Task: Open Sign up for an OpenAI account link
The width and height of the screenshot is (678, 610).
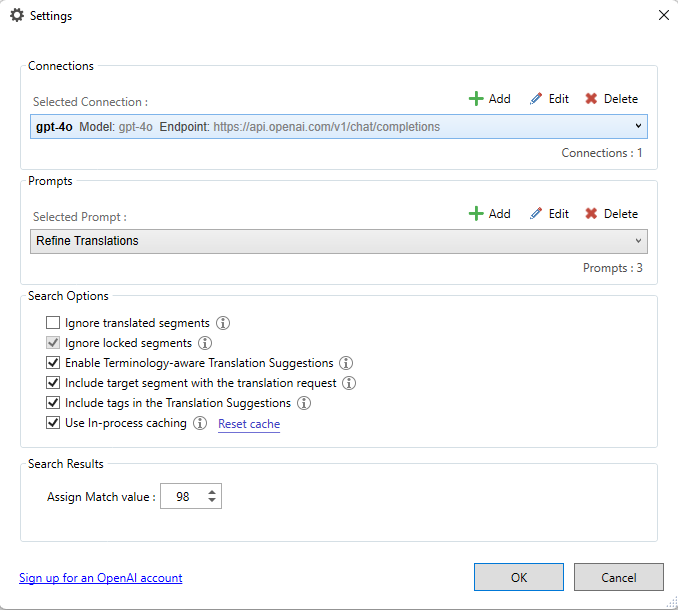Action: (x=101, y=578)
